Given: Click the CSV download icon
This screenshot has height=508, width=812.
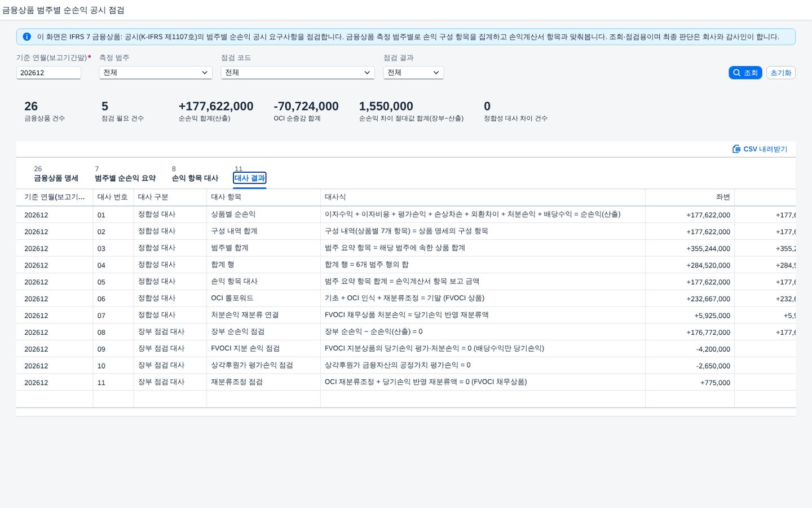Looking at the screenshot, I should pos(736,149).
